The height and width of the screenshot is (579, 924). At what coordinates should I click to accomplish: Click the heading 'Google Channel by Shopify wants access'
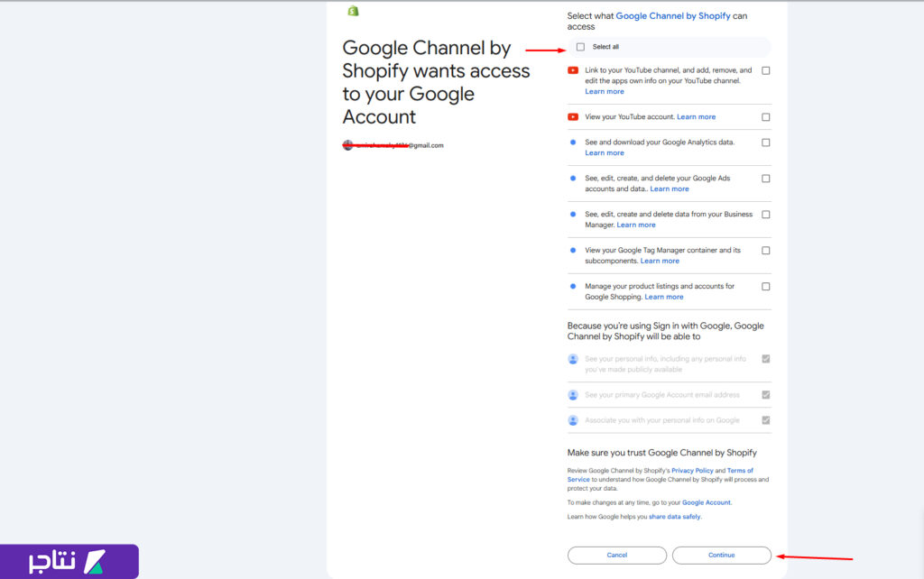pyautogui.click(x=436, y=82)
